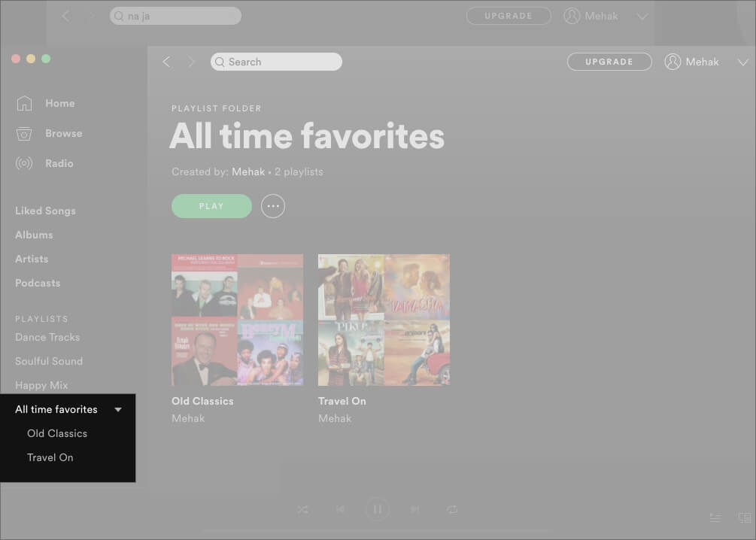The image size is (756, 540).
Task: Click the yellow minimize window button
Action: 31,59
